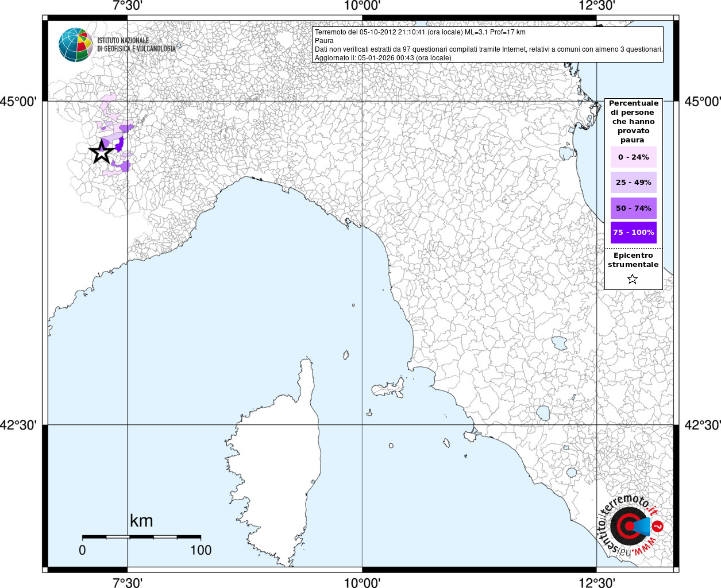Click the haisentitoilterremoto.it logo
The height and width of the screenshot is (588, 721).
[631, 525]
